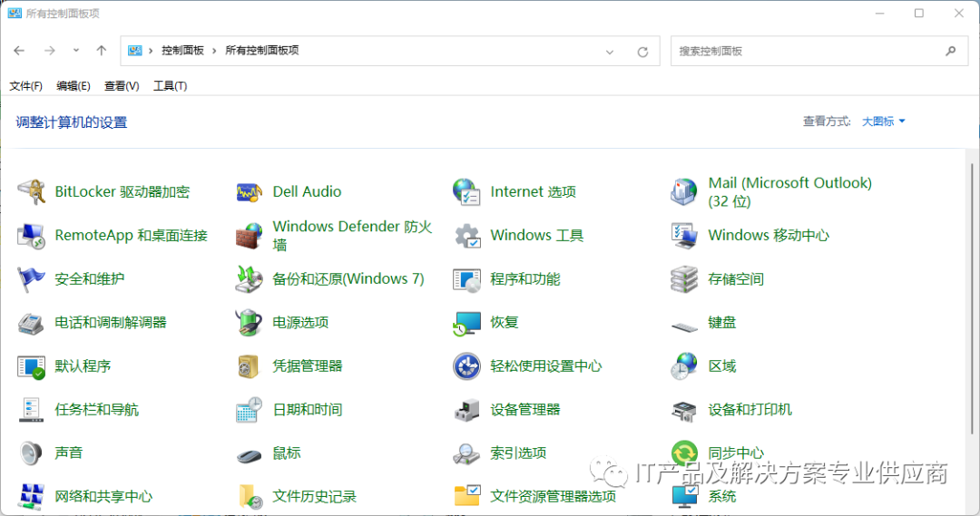The width and height of the screenshot is (980, 516).
Task: Click the 轻松使用设置中心 icon
Action: coord(466,366)
